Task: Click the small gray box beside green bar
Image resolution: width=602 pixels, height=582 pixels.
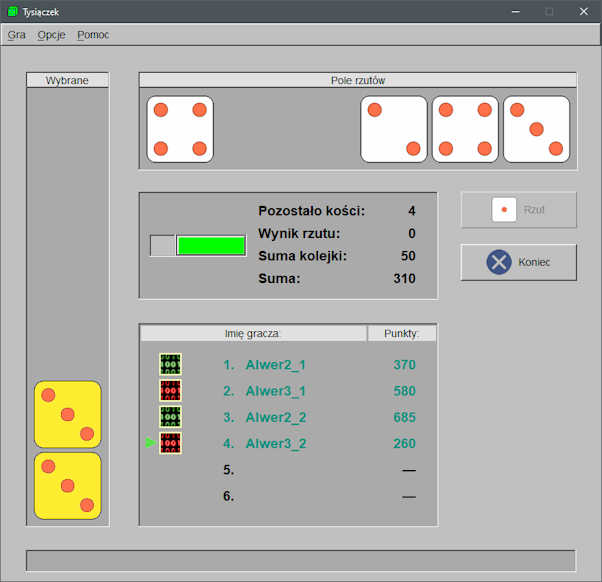Action: click(x=162, y=246)
